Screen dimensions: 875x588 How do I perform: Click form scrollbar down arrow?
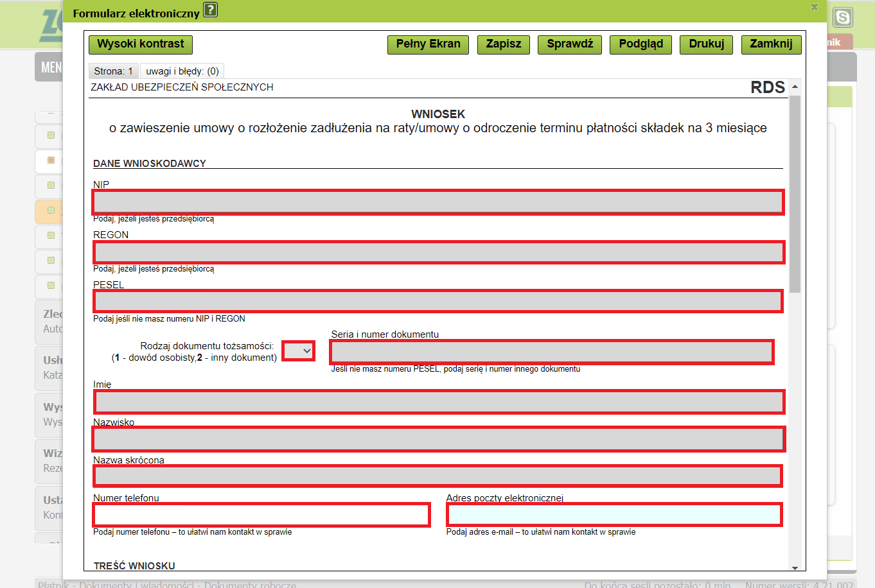tap(795, 567)
